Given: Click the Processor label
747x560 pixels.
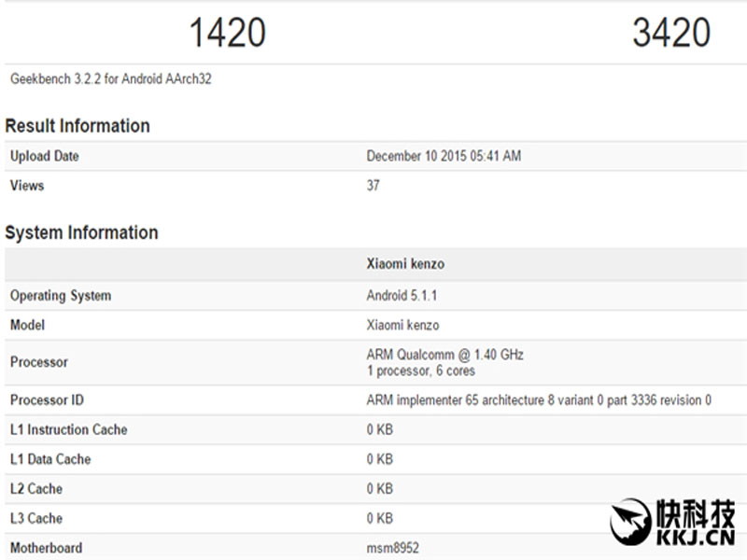Looking at the screenshot, I should 39,362.
